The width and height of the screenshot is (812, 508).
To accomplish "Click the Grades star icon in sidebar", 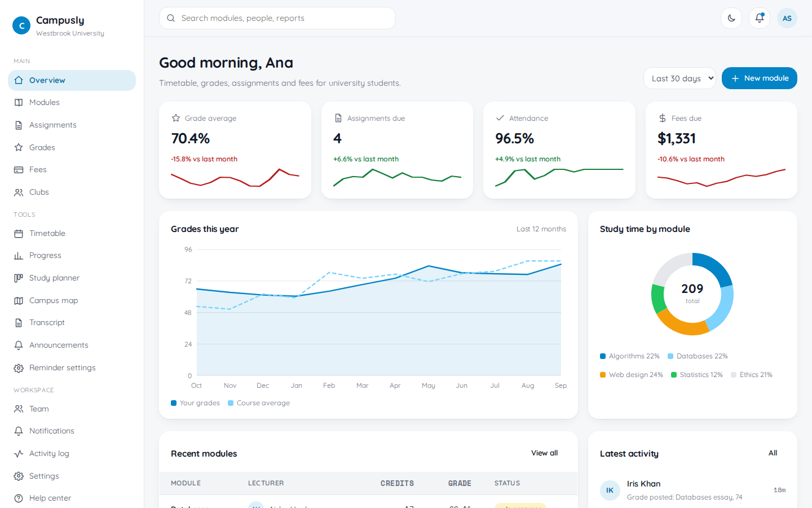I will (19, 147).
